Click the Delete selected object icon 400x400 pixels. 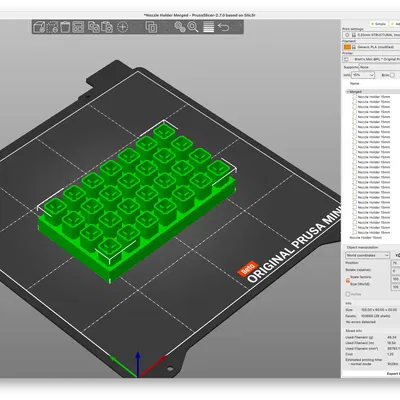pos(52,27)
